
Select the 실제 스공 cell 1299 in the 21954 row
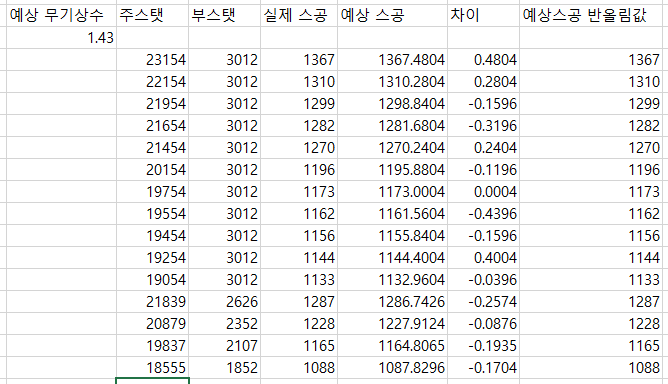pos(299,104)
